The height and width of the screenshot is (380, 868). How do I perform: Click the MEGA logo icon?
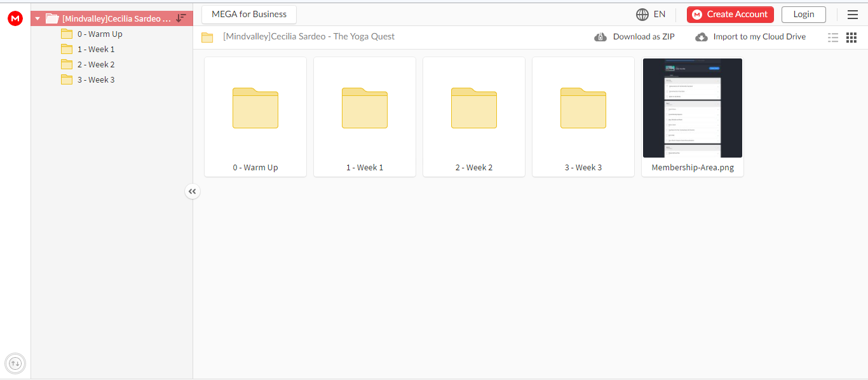click(15, 18)
